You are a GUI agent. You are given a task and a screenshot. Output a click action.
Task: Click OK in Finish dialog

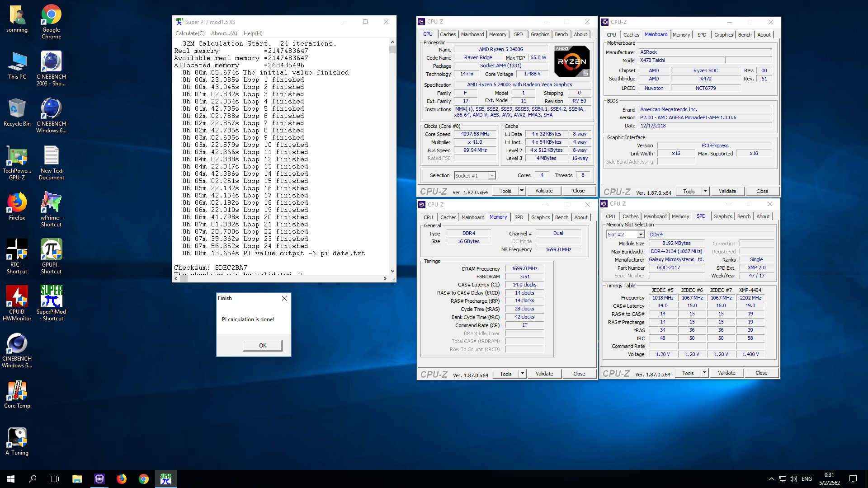(262, 345)
